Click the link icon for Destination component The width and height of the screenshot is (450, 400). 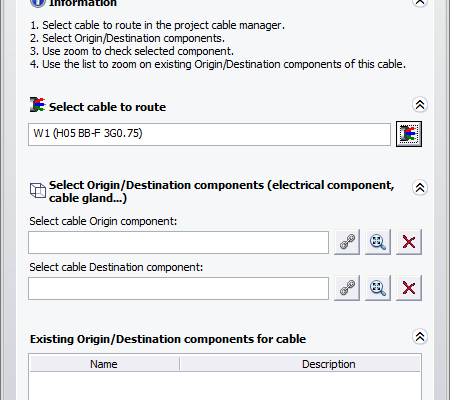pos(347,288)
